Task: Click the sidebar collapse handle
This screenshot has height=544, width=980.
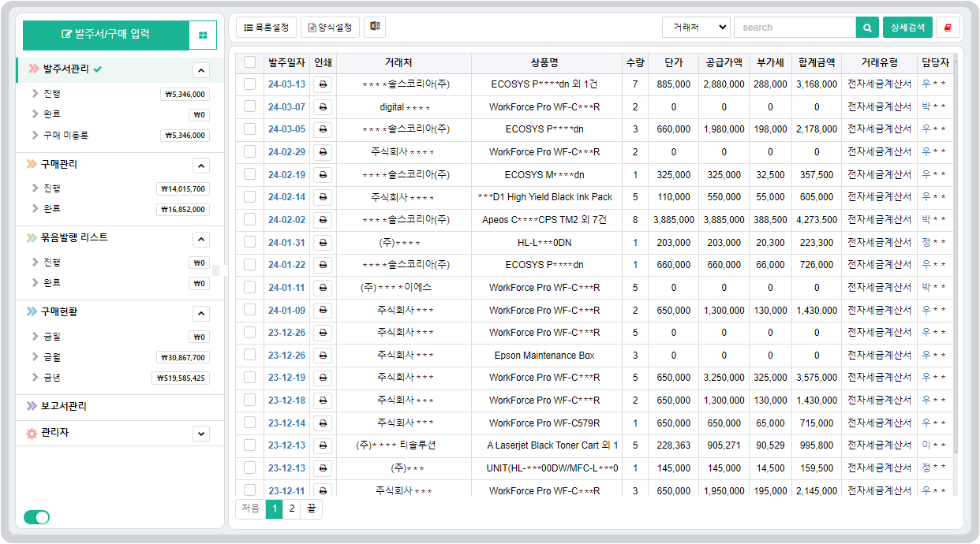Action: pyautogui.click(x=215, y=270)
